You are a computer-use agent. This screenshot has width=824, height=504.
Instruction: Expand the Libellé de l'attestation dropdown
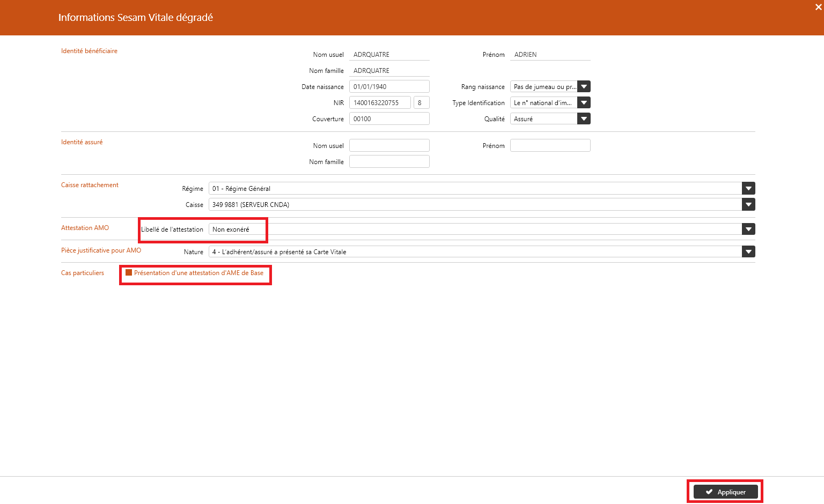click(748, 229)
